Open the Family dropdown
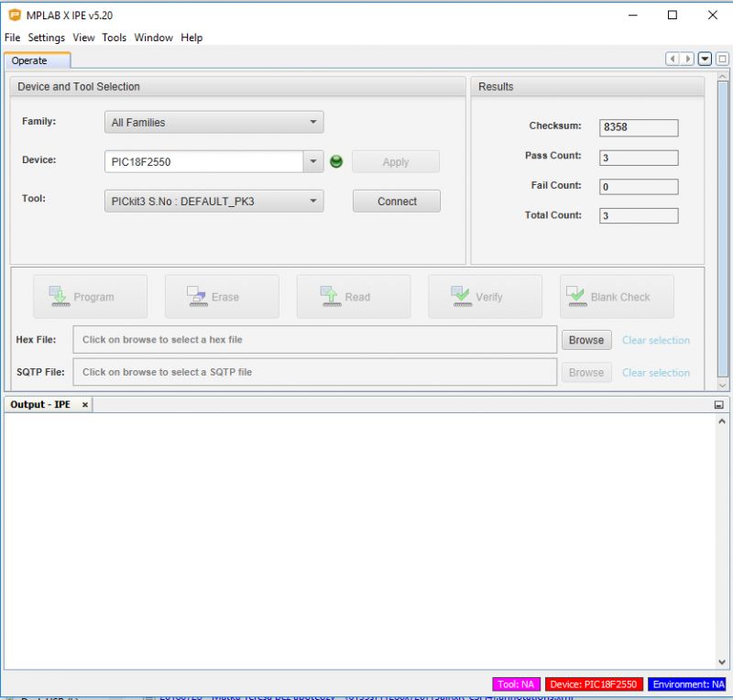The image size is (733, 700). click(x=214, y=123)
